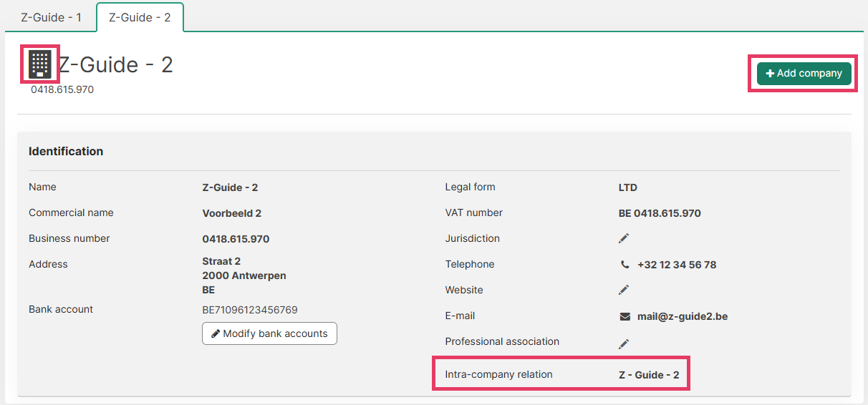
Task: Click the building icon beside the company title
Action: [x=40, y=64]
